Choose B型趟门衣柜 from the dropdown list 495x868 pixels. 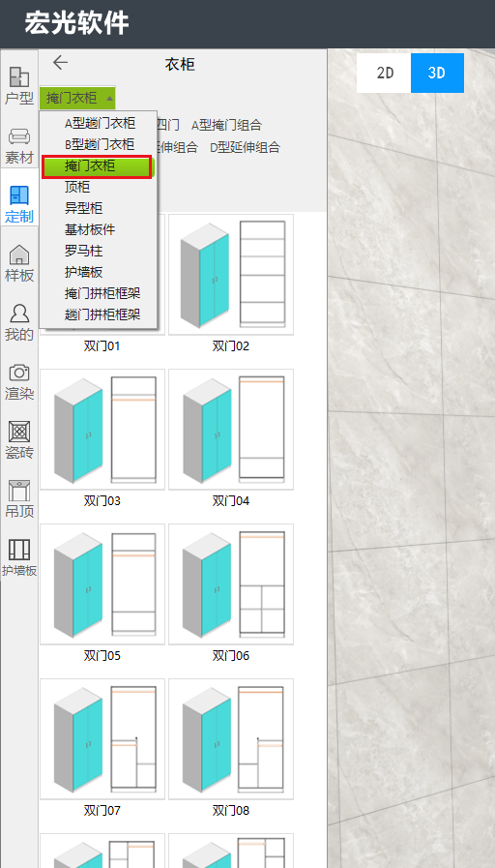pos(100,144)
